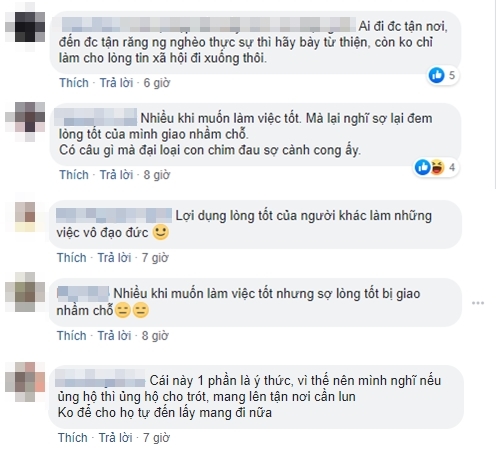Open the three-dots options menu

tap(478, 303)
